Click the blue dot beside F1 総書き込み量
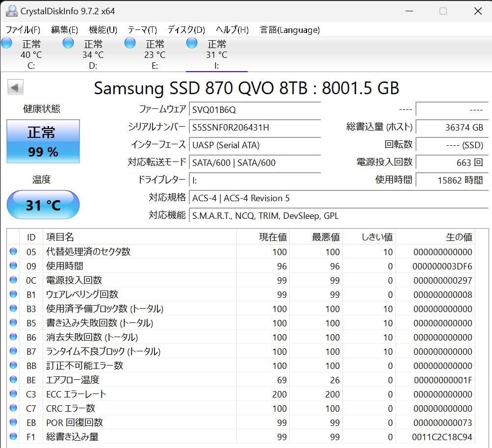 click(13, 437)
